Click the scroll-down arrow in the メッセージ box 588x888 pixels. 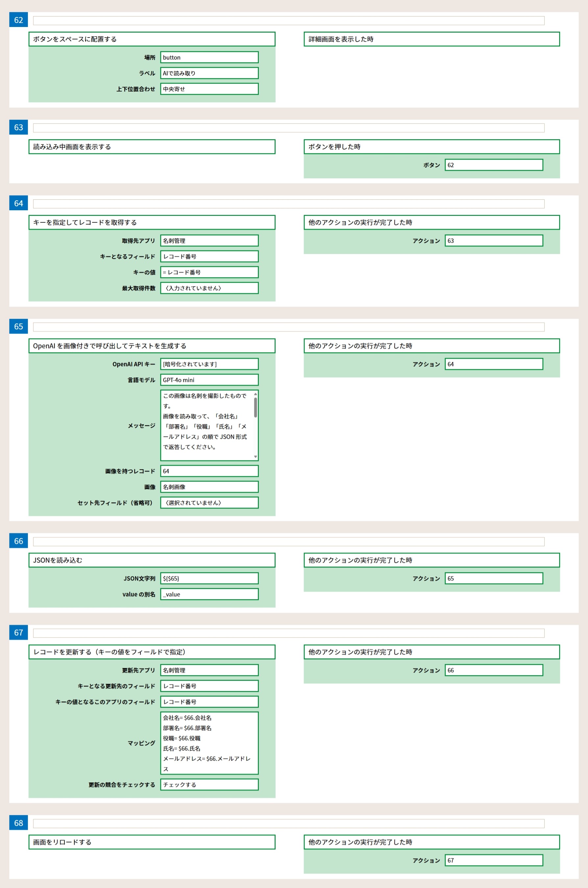coord(256,457)
